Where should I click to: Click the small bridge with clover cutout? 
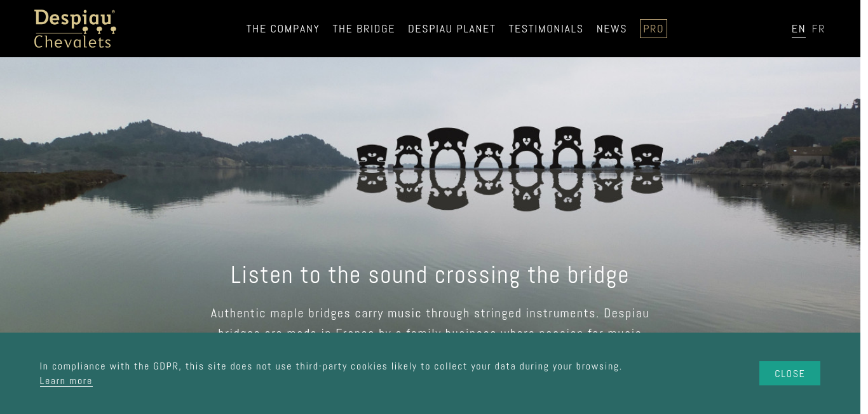(489, 156)
